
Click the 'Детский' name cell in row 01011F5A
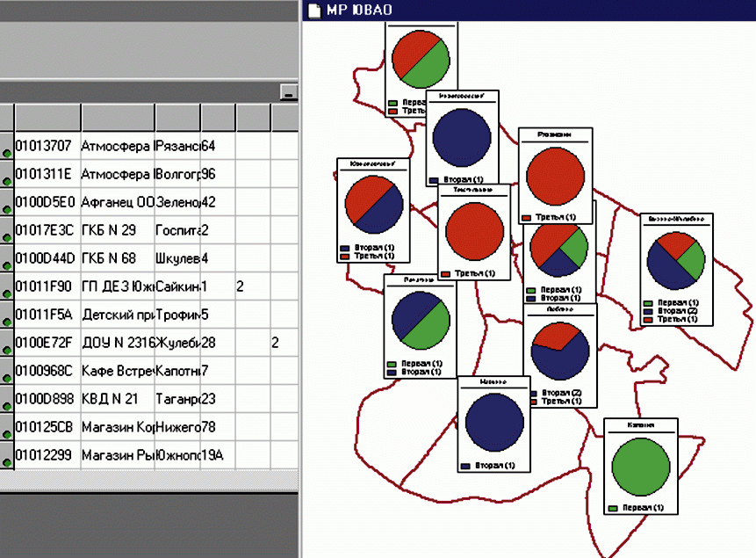[x=117, y=315]
